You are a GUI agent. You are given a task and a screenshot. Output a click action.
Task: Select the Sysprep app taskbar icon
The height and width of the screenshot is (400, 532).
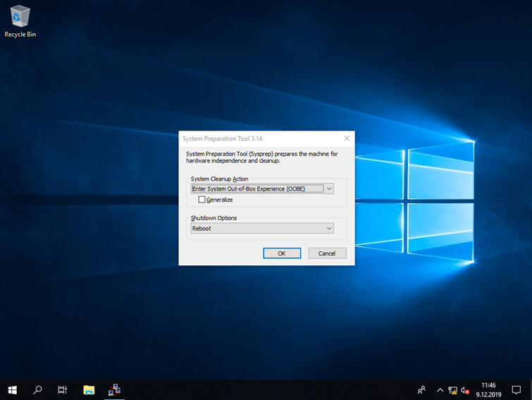coord(114,390)
